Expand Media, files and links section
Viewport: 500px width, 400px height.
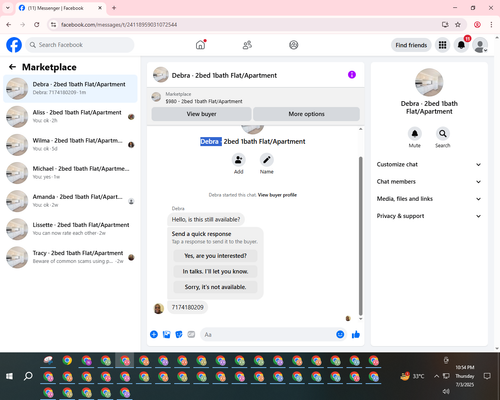(x=429, y=199)
